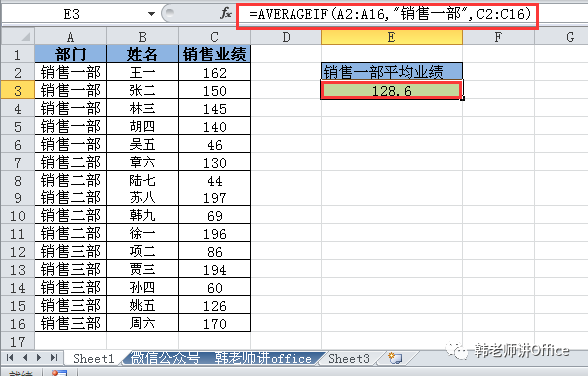Open the Name Box dropdown arrow
Screen dimensions: 588x376
pyautogui.click(x=151, y=14)
